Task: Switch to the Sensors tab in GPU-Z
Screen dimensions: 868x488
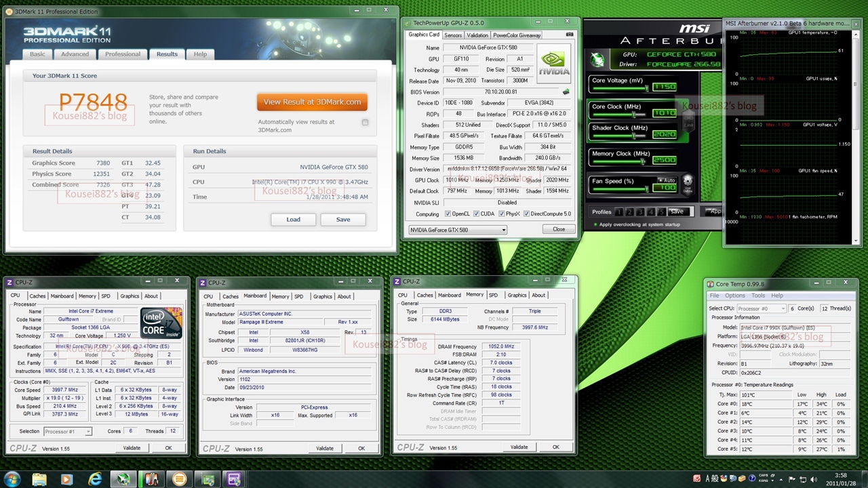Action: [x=453, y=35]
